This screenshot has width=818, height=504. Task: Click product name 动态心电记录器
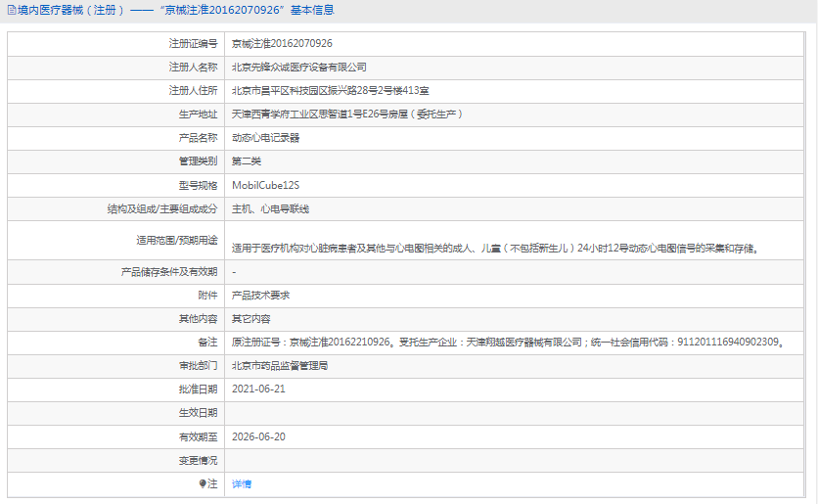[x=265, y=138]
